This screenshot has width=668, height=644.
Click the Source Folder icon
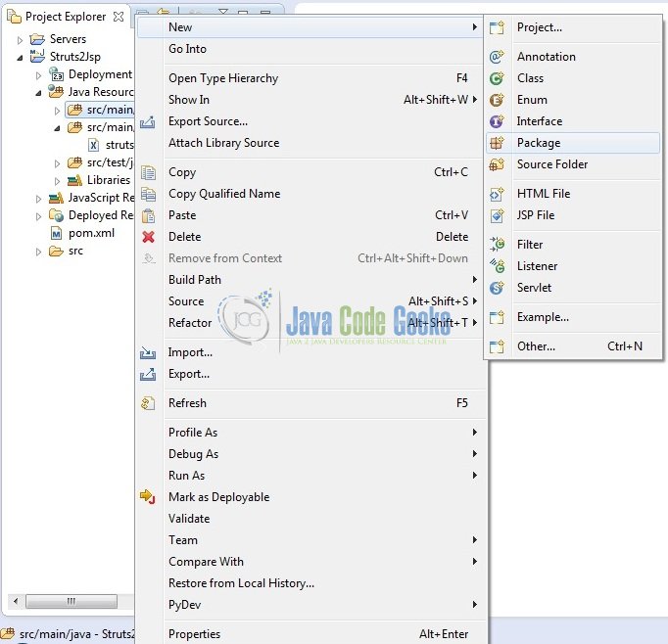[x=497, y=164]
